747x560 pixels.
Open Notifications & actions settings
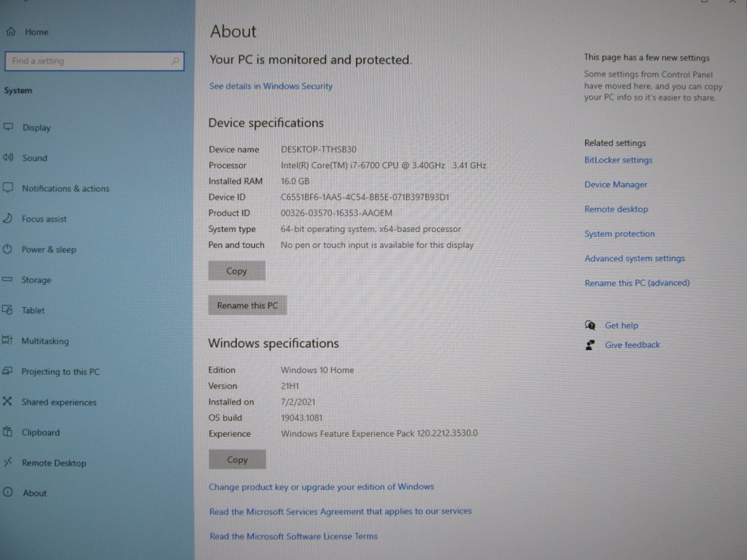(66, 189)
